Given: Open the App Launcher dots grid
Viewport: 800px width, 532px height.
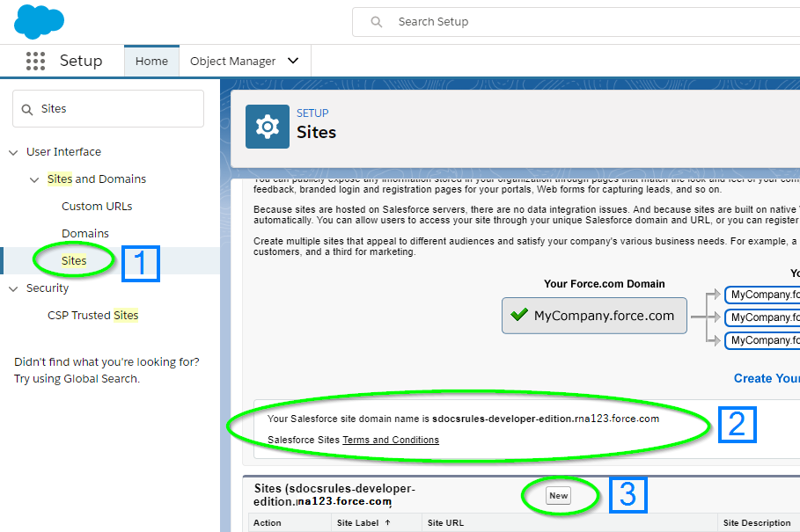Looking at the screenshot, I should click(36, 62).
